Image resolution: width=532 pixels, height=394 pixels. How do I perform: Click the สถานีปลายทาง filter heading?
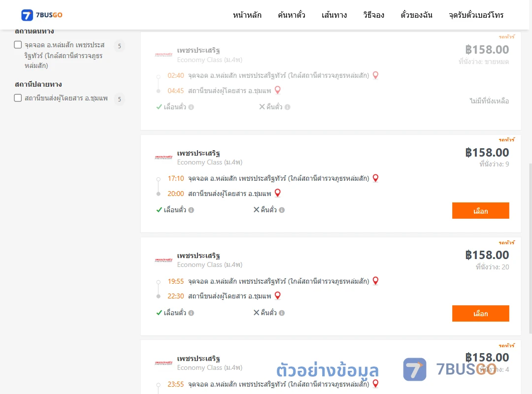[38, 84]
